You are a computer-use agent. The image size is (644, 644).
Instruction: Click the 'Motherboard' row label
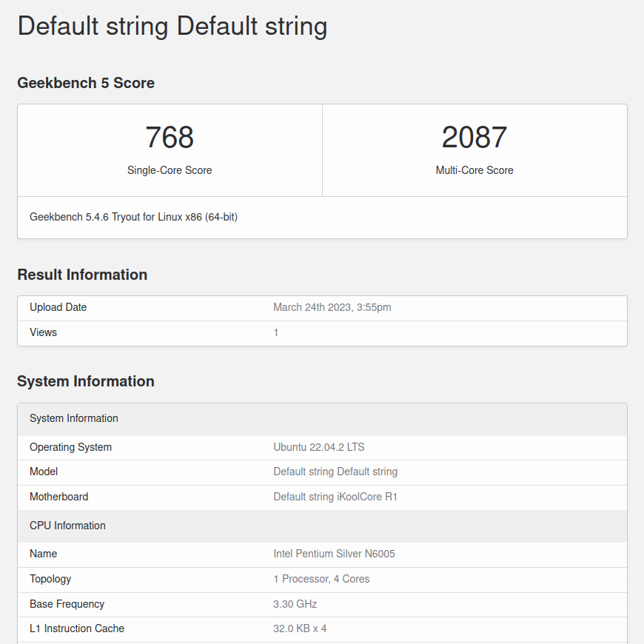point(58,497)
